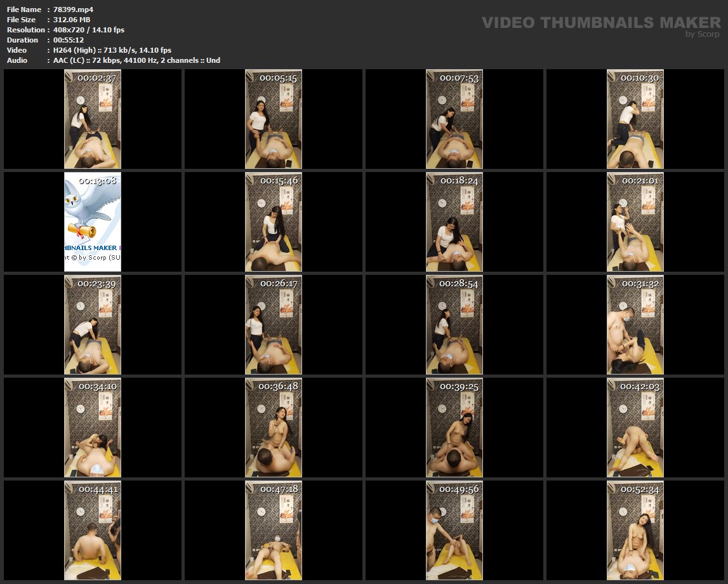Click the Resolution value 408x720

pyautogui.click(x=89, y=30)
